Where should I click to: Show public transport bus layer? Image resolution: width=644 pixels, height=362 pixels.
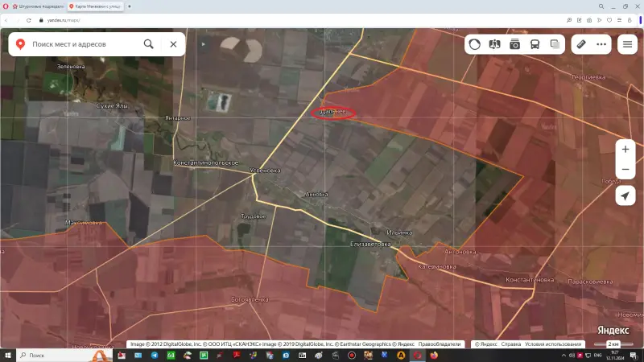pyautogui.click(x=535, y=44)
